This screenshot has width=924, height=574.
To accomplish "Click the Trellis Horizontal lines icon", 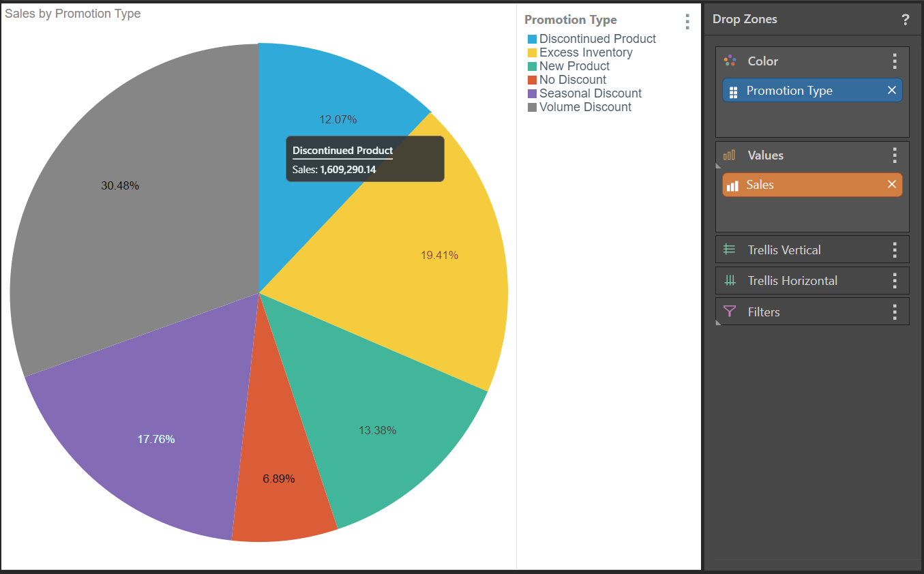I will point(730,280).
